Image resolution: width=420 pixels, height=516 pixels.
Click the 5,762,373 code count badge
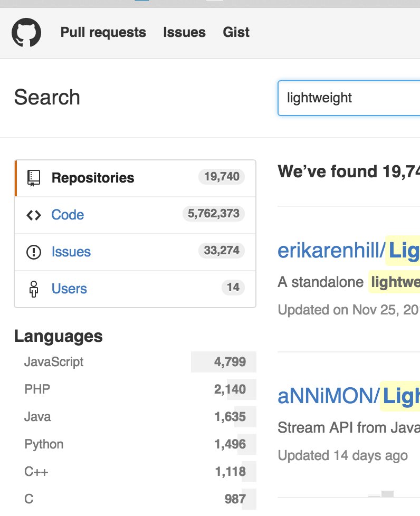(x=214, y=214)
